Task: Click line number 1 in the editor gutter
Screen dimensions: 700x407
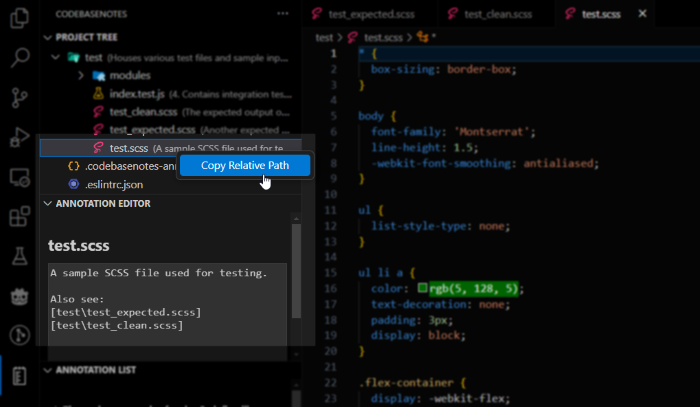Action: [x=333, y=54]
